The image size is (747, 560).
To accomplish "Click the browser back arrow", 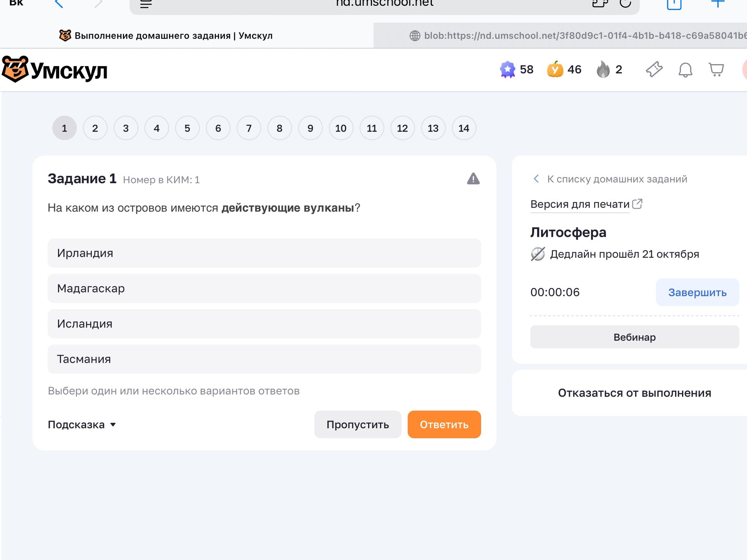I will point(59,4).
